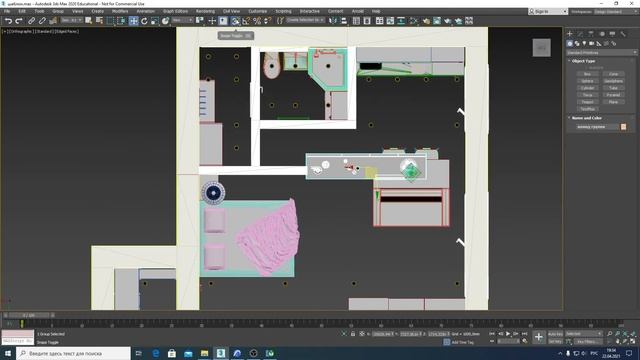Collapse the Object Type rollout
Image resolution: width=640 pixels, height=360 pixels.
point(583,61)
